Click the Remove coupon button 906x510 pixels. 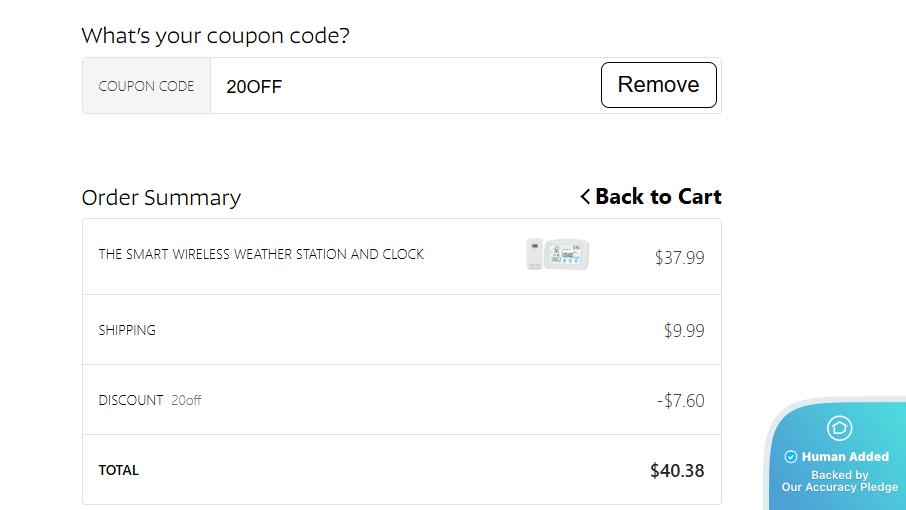pos(658,85)
